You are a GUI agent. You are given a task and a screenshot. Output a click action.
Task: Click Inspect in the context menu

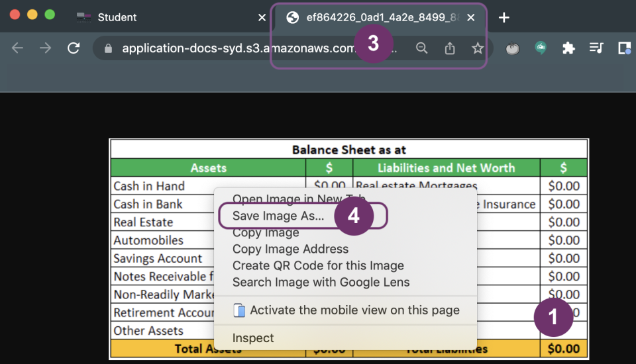coord(253,338)
